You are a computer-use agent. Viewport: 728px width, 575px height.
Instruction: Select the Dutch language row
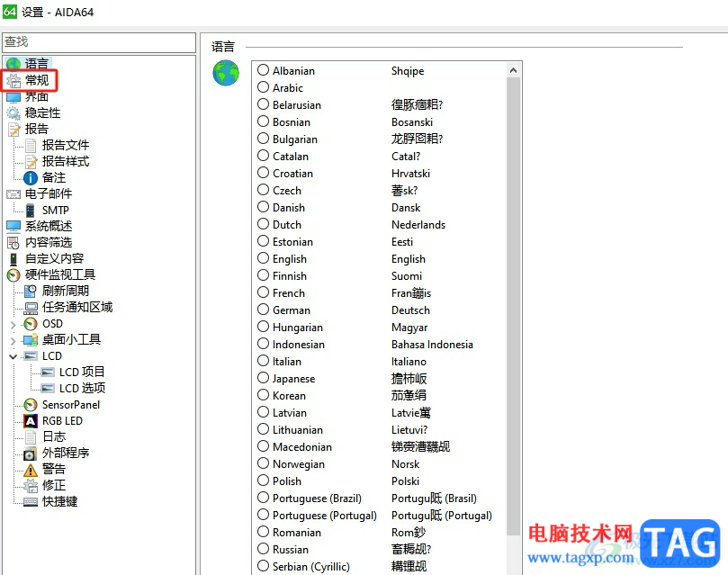point(381,225)
